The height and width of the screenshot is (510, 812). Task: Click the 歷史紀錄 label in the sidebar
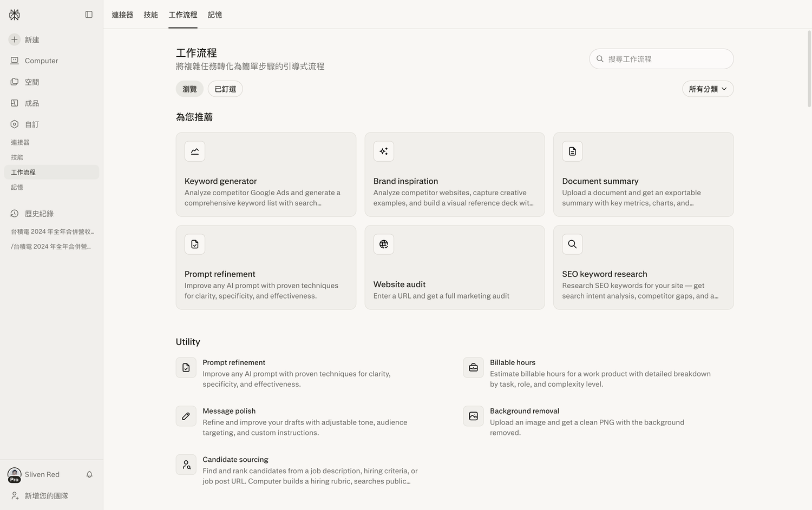pos(39,214)
